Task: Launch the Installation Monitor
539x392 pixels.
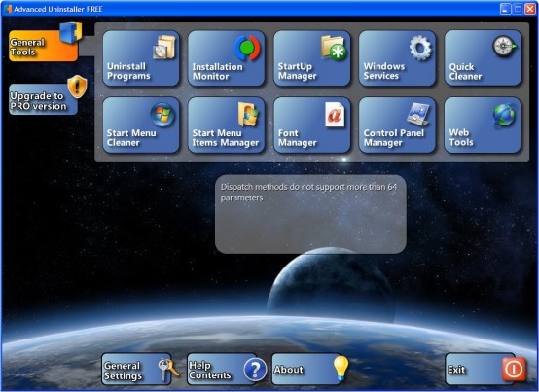Action: pos(226,58)
